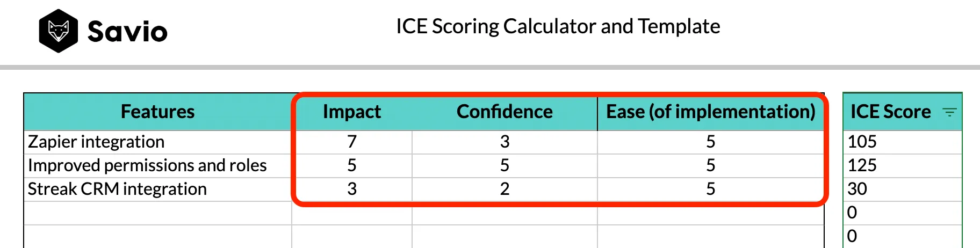The image size is (980, 248).
Task: Click the Improved permissions and roles cell
Action: [x=147, y=165]
